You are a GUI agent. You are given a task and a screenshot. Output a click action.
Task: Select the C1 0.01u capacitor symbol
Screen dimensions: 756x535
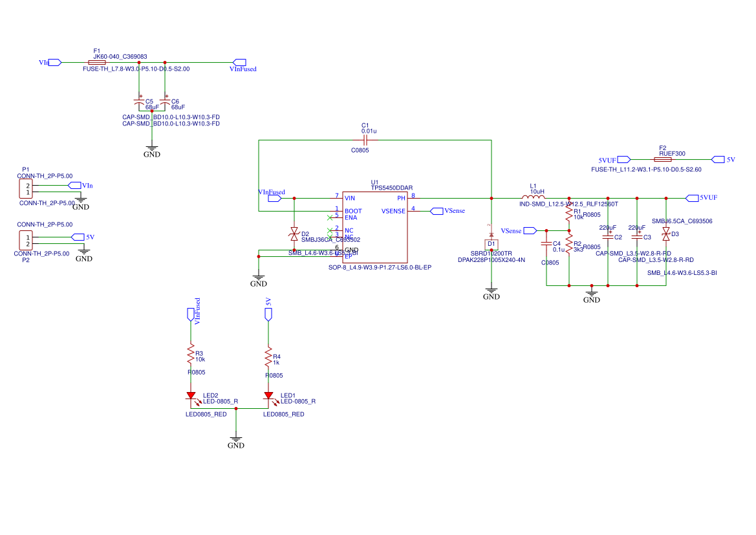[x=365, y=140]
